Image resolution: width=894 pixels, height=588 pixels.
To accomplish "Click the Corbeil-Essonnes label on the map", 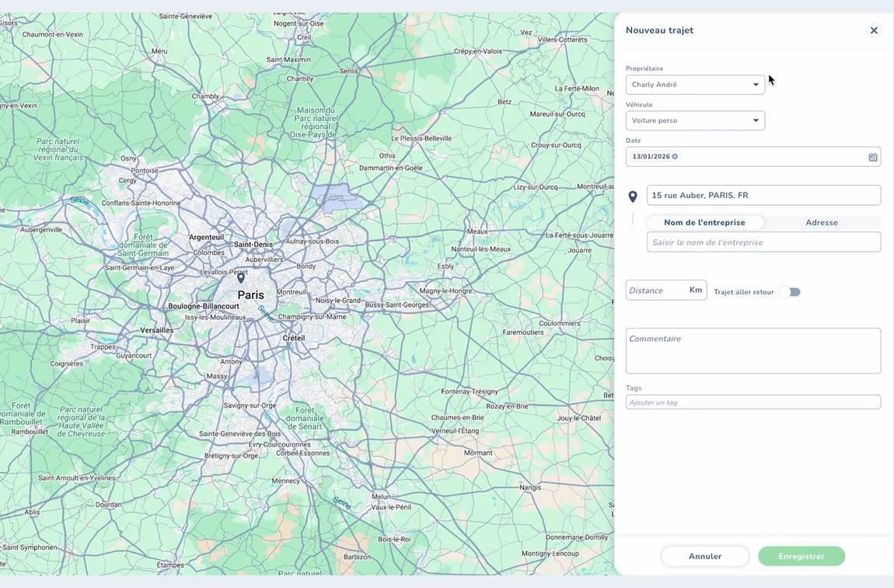I will pyautogui.click(x=302, y=454).
